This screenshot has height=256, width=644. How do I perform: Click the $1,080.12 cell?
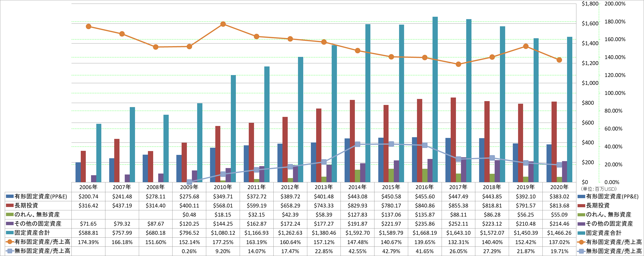click(223, 233)
